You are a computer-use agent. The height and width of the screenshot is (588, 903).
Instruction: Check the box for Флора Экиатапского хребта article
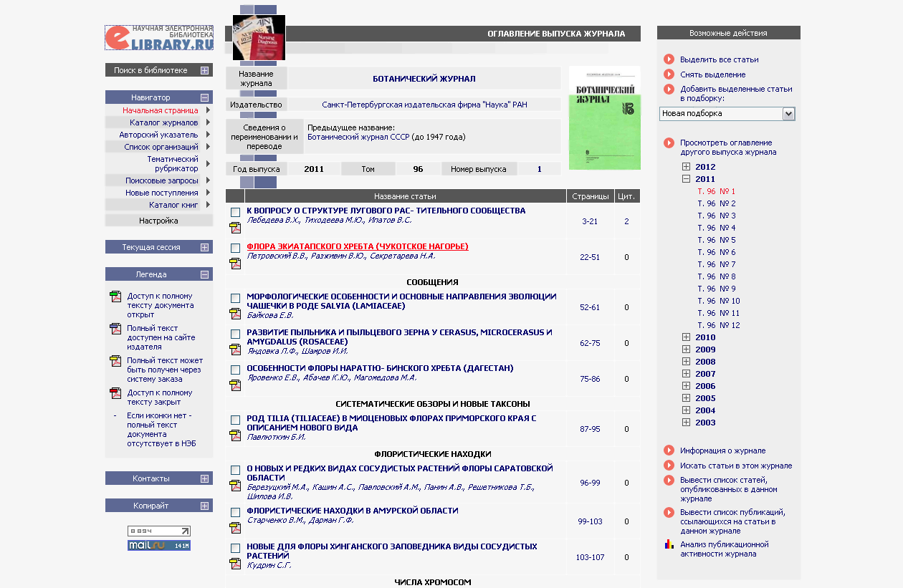(235, 248)
